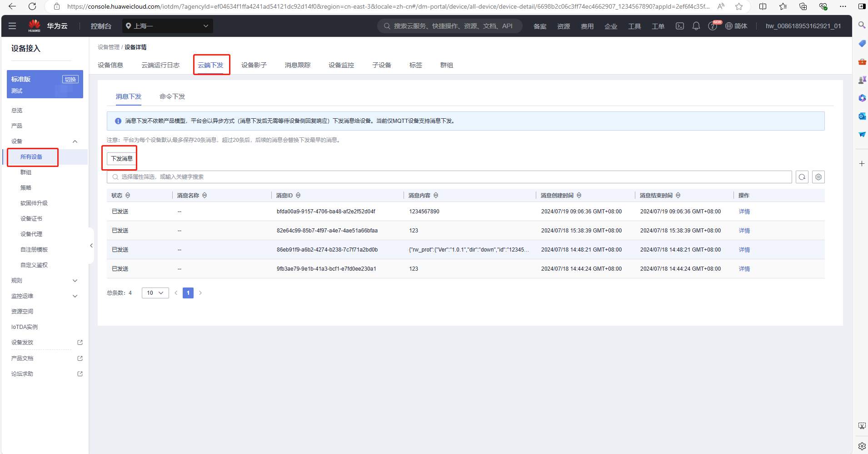Toggle instance with 切换 button
Viewport: 868px width, 454px height.
point(70,79)
